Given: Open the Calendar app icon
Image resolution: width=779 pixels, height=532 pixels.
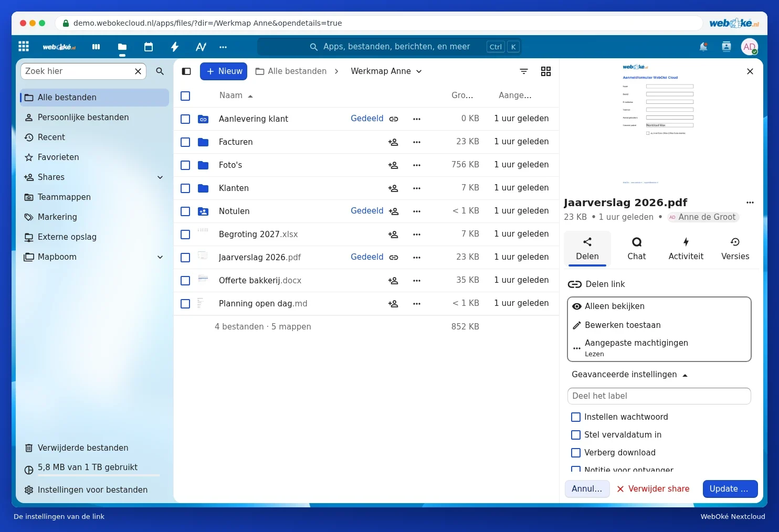Looking at the screenshot, I should click(149, 47).
